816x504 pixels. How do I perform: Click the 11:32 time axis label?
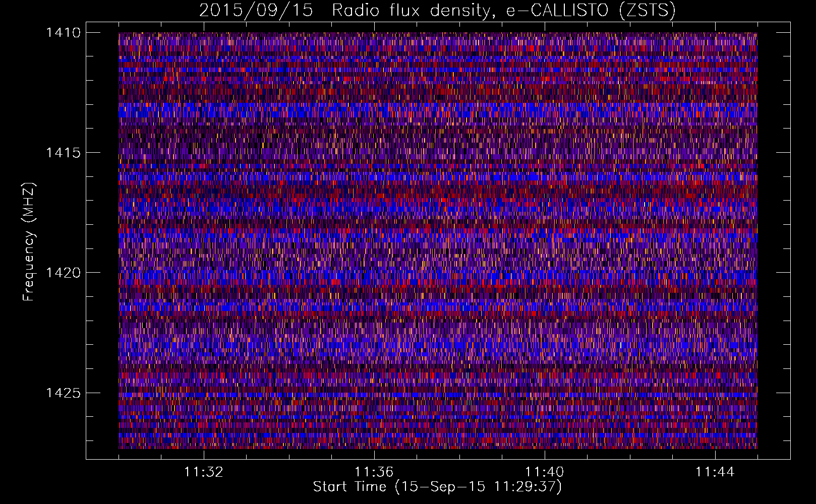204,472
